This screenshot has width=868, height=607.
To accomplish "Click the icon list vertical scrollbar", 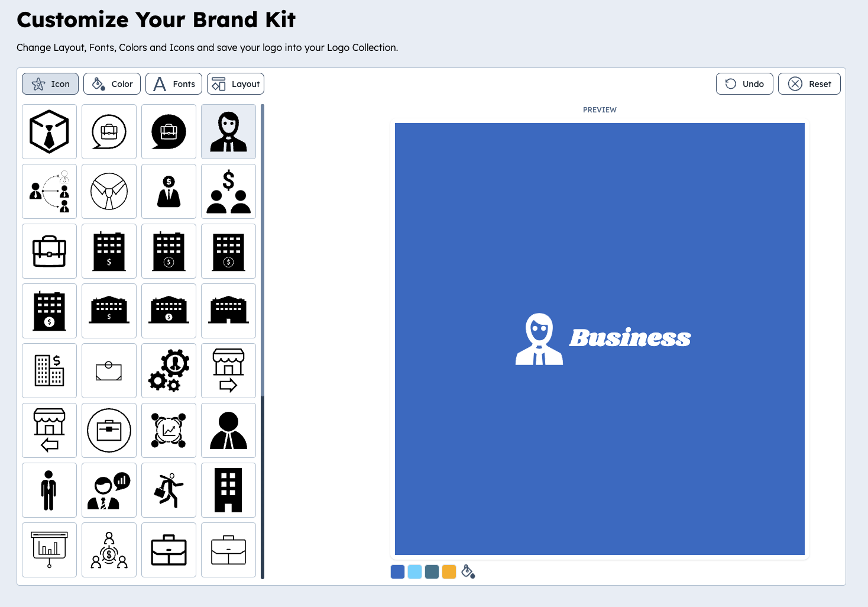I will pyautogui.click(x=263, y=341).
